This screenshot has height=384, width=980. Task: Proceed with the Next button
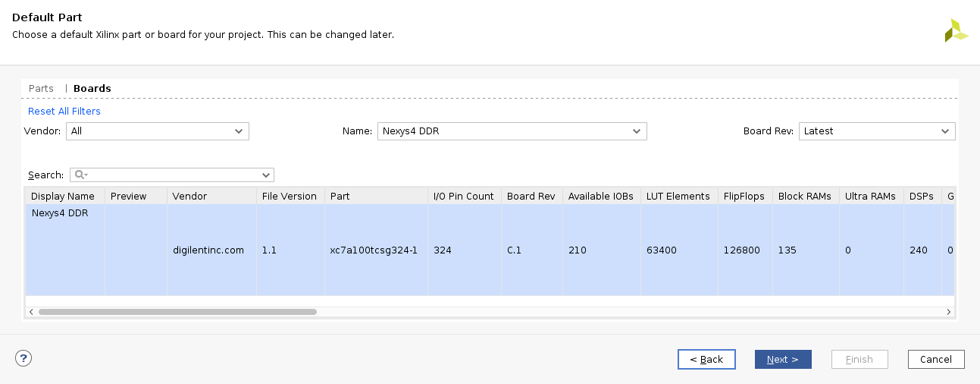pyautogui.click(x=783, y=359)
